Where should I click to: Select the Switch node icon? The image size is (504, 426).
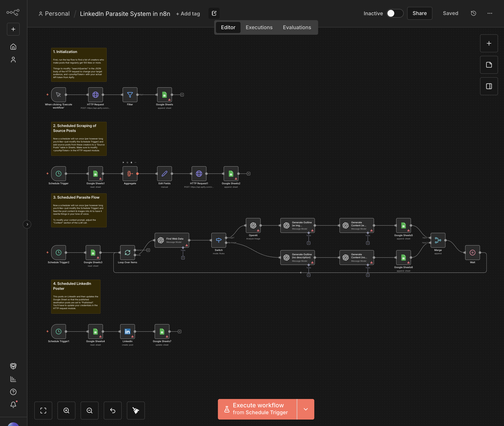click(x=219, y=240)
